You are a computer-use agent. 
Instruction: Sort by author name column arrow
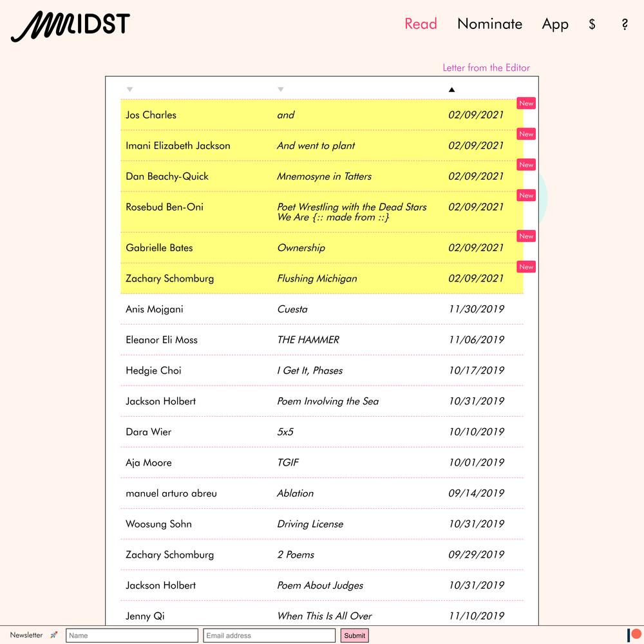pos(130,89)
